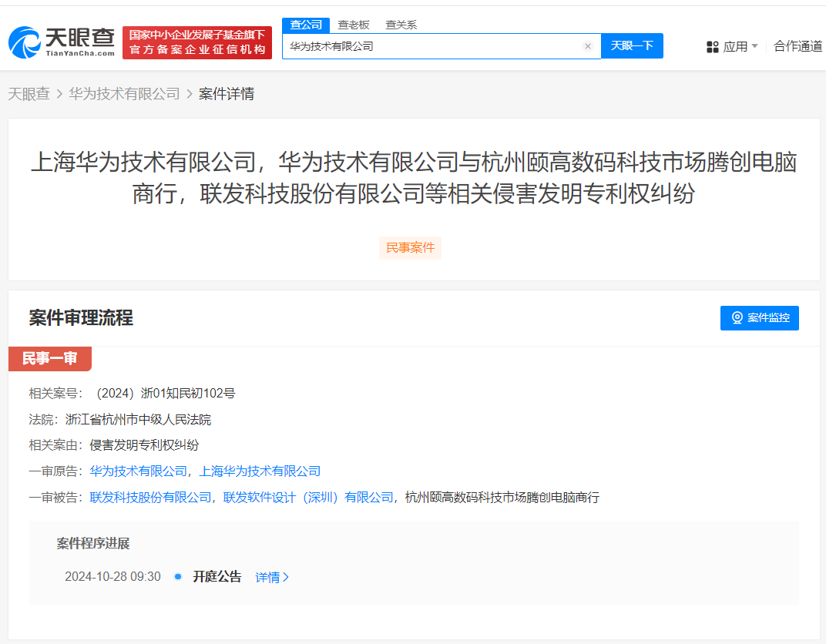
Task: Click case cause 侵害发明专利权纠纷
Action: click(144, 445)
